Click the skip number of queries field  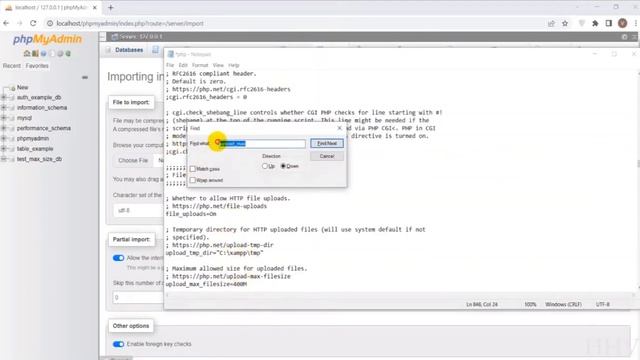tap(138, 298)
